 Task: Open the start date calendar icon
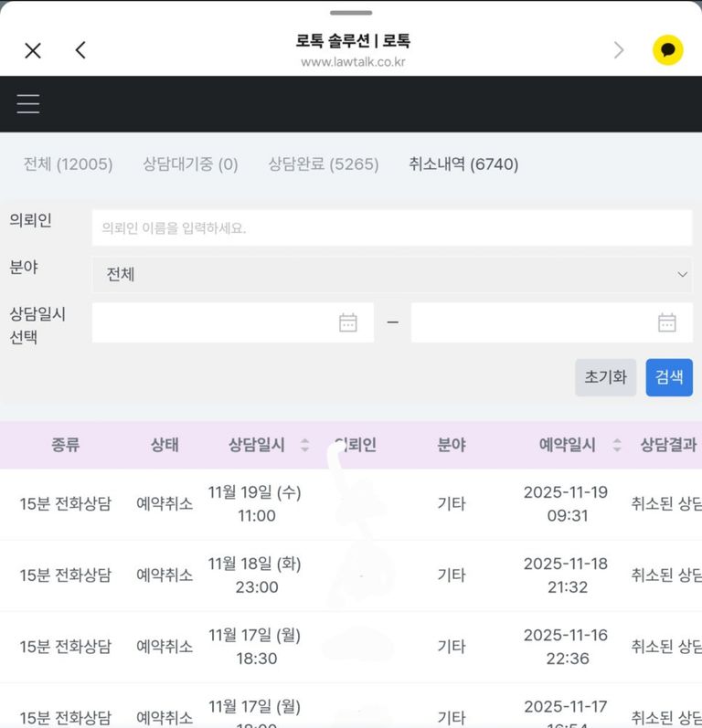tap(348, 322)
